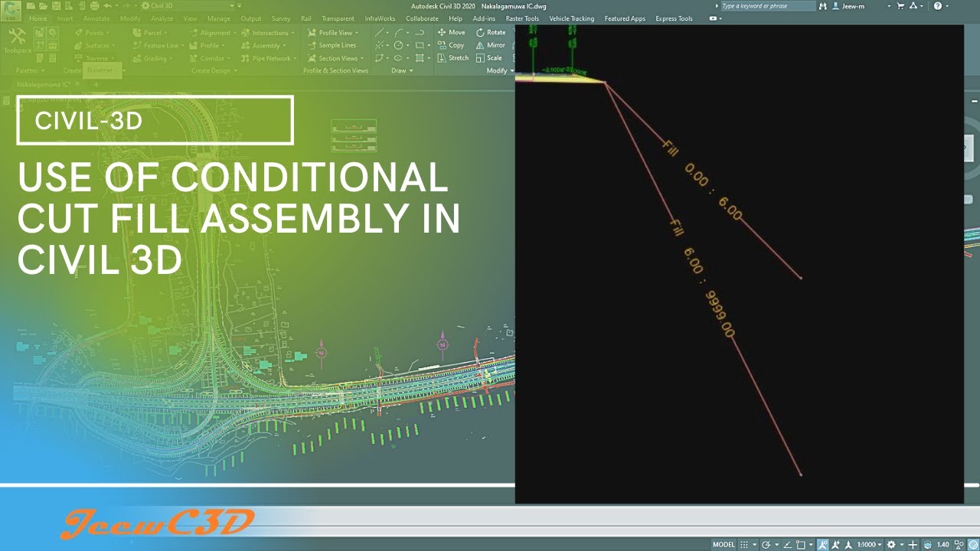Click the search binoculars icon
Viewport: 980px width, 551px height.
tap(822, 5)
